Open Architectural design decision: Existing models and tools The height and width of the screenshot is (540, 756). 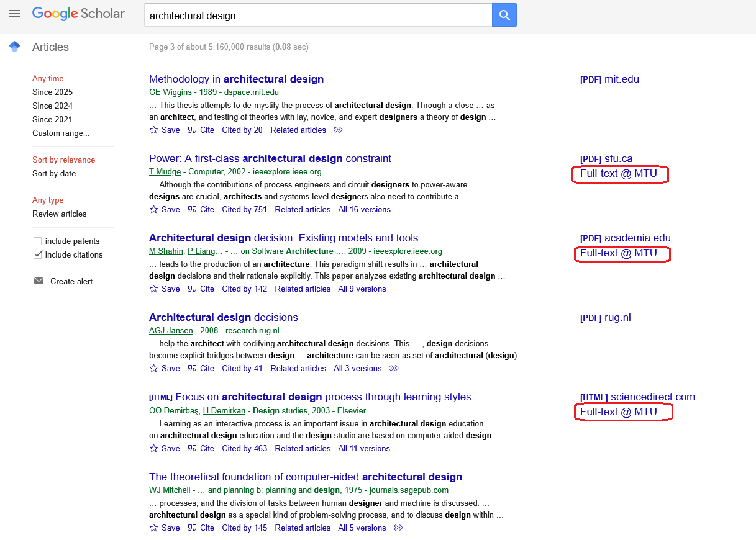click(283, 238)
